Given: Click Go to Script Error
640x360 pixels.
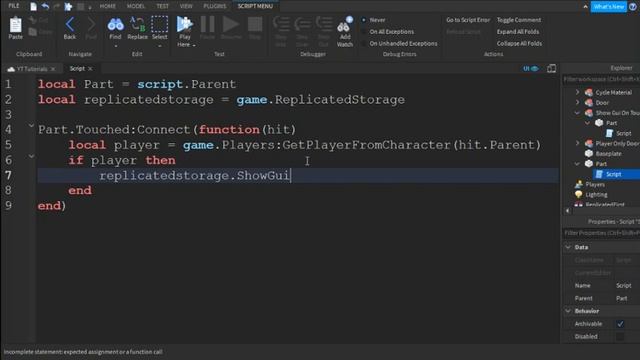Looking at the screenshot, I should pos(468,20).
